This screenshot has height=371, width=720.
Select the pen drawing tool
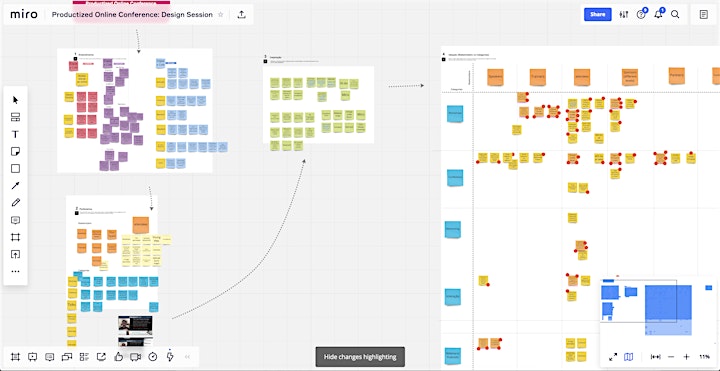[15, 202]
